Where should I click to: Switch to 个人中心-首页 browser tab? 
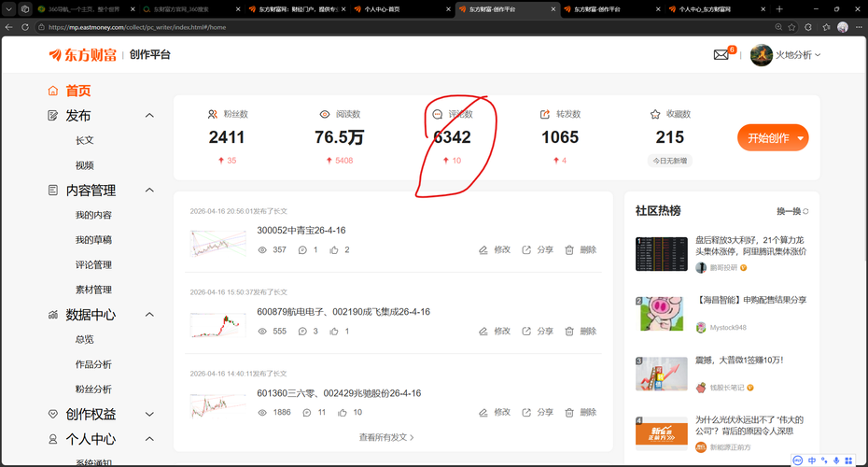[x=402, y=8]
